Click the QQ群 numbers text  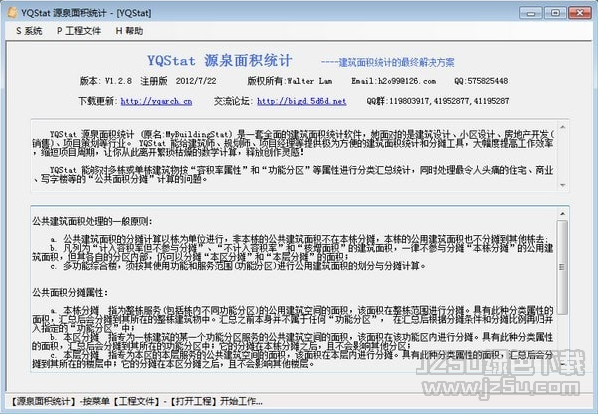point(438,101)
